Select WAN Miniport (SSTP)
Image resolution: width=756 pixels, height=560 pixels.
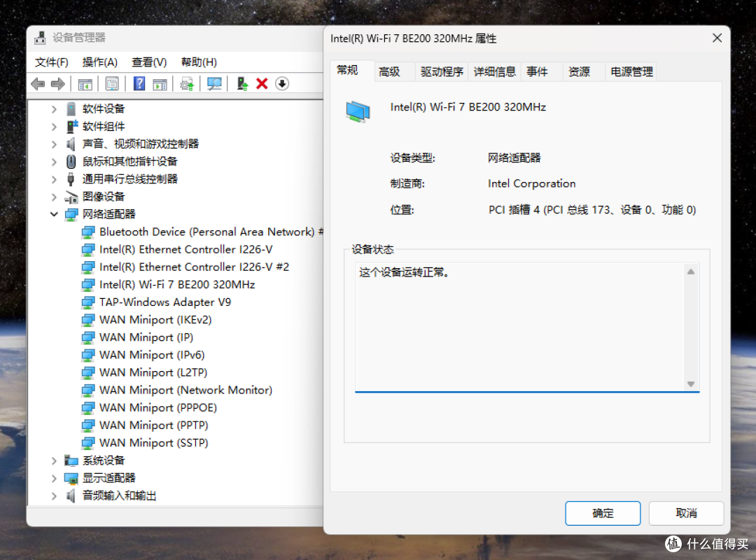(x=154, y=443)
